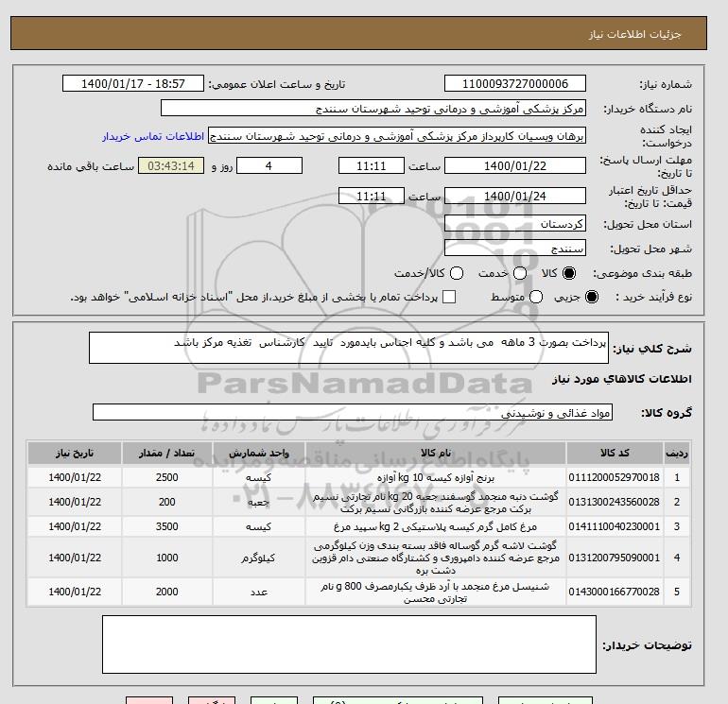Click the نام کالا column header
The width and height of the screenshot is (728, 704).
point(436,453)
